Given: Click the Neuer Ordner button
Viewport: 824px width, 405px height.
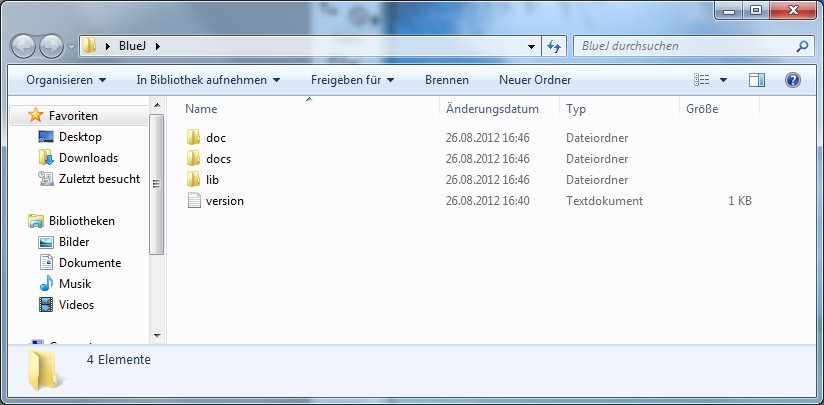Looking at the screenshot, I should (535, 80).
